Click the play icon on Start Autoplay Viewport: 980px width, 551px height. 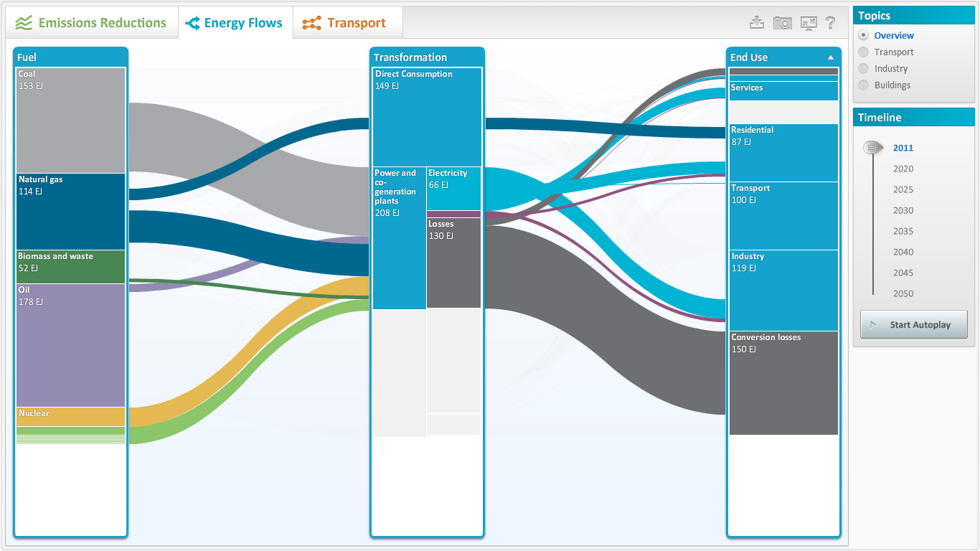coord(873,325)
